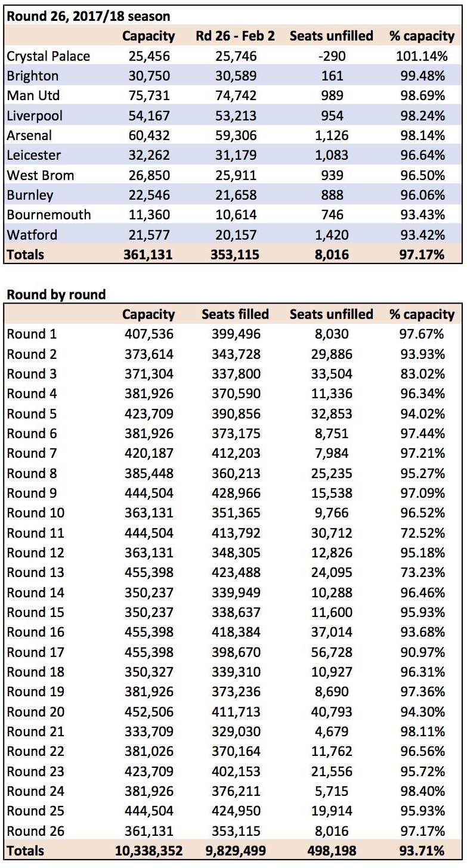Click the Brighton team name cell
467x868 pixels.
pos(33,76)
